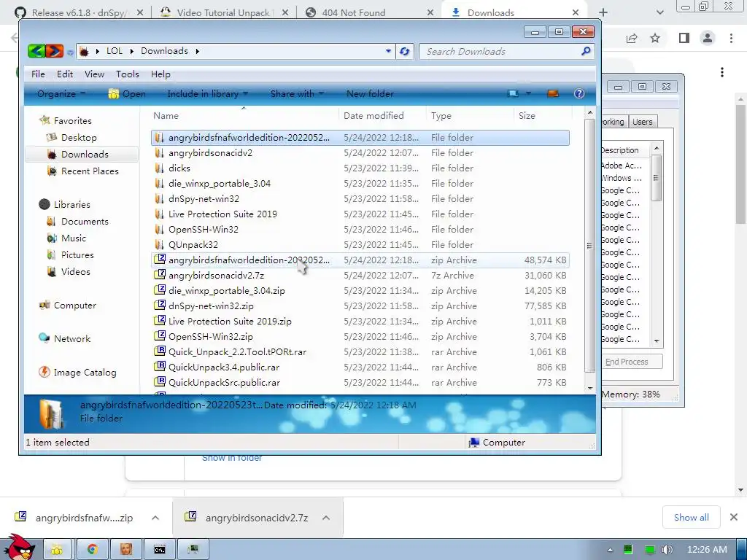Open view options dropdown arrow
Screen dimensions: 747x560
click(528, 94)
